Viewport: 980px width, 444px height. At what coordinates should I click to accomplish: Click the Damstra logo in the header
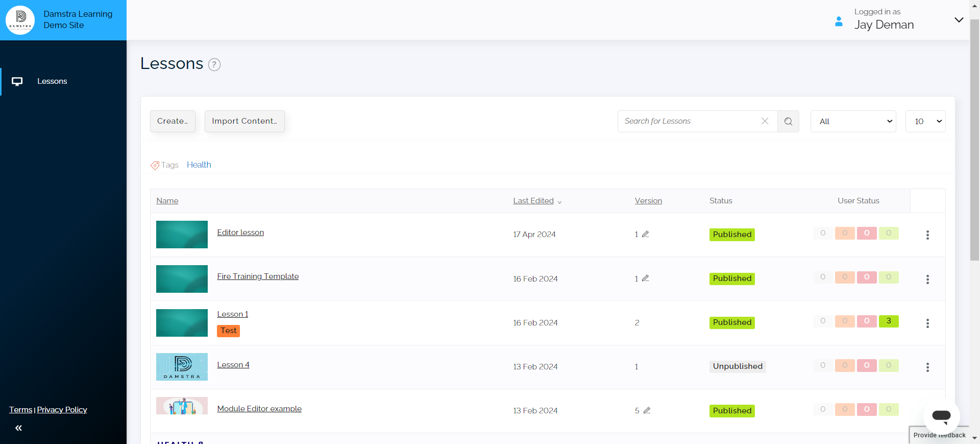(20, 20)
